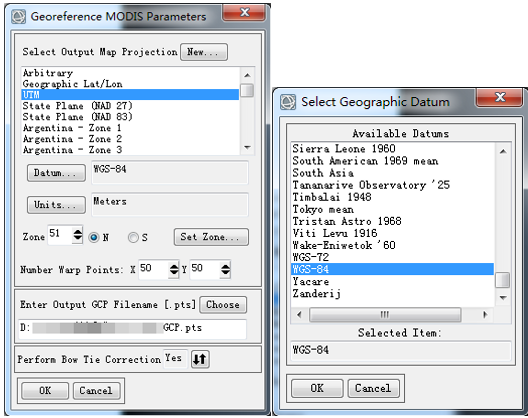This screenshot has height=418, width=528.
Task: Click right arrow of datum horizontal scrollbar
Action: (485, 315)
